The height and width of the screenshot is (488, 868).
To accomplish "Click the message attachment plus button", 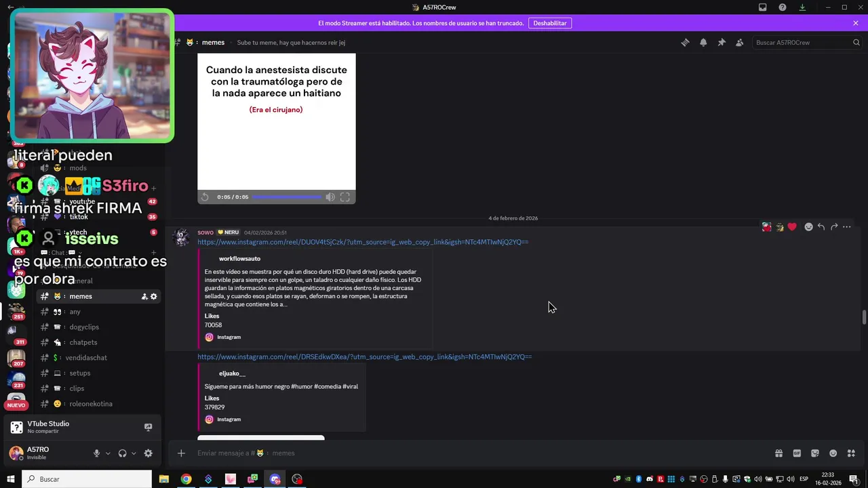I will coord(181,453).
